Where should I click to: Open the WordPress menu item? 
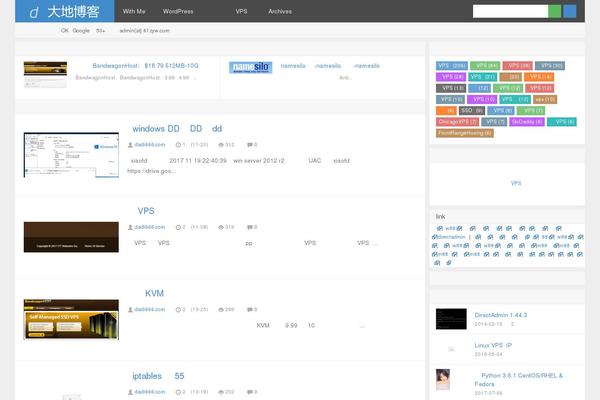[178, 11]
